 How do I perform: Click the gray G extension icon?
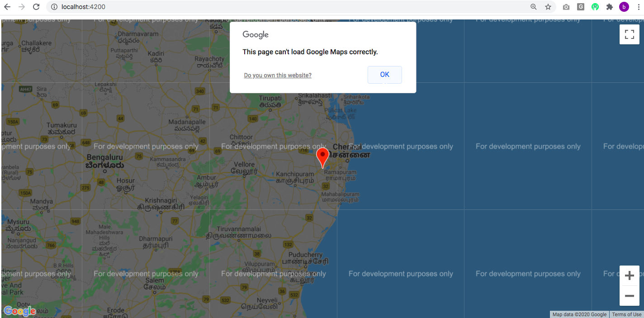[581, 7]
